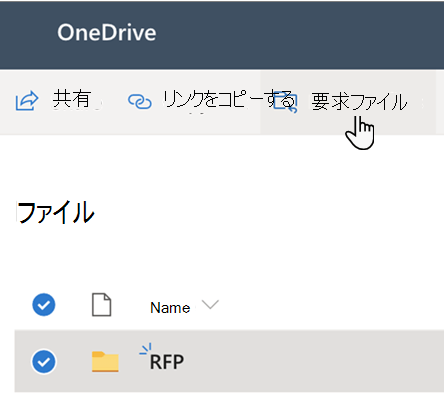Click the ファイル page heading

55,212
